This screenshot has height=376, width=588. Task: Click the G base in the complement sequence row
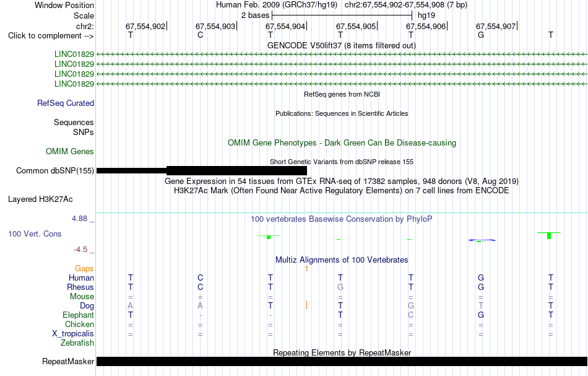(x=481, y=35)
